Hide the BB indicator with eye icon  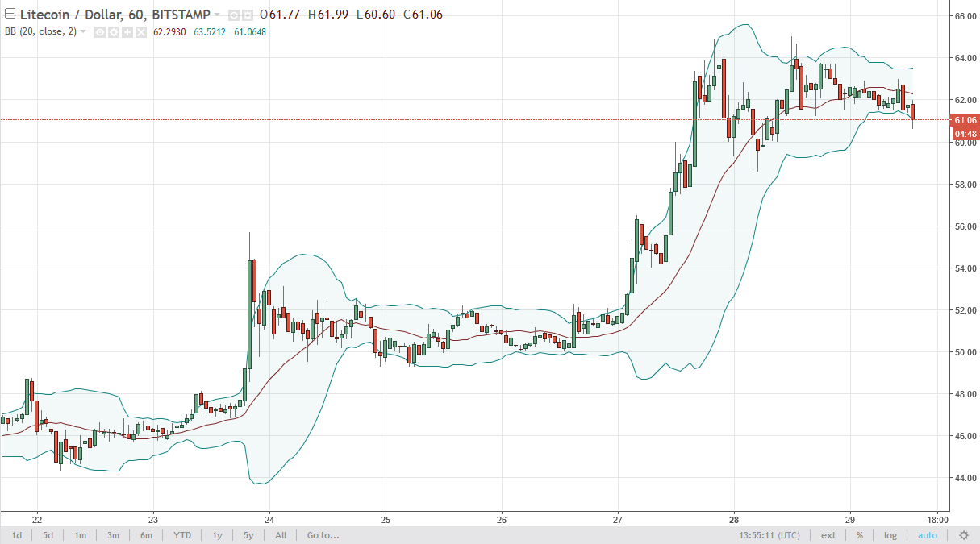(x=100, y=32)
